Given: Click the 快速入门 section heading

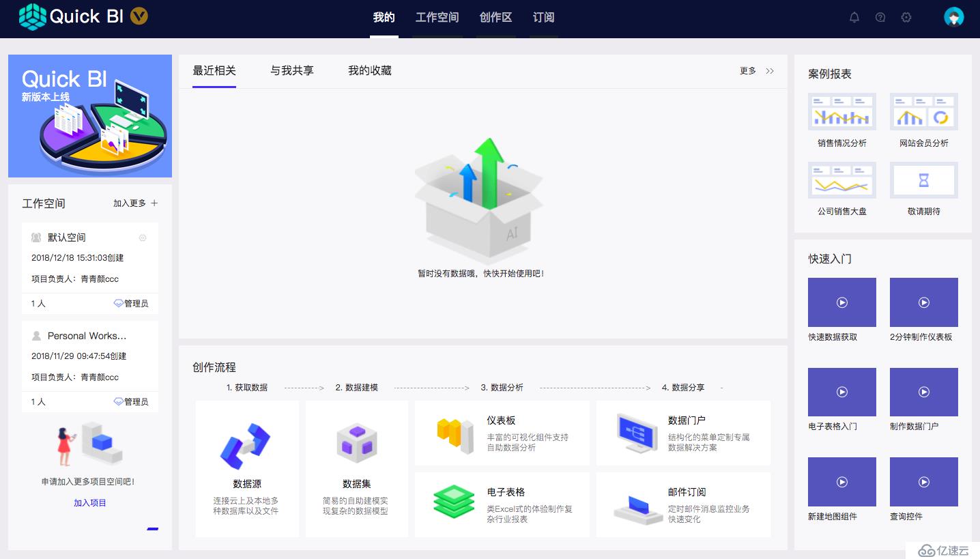Looking at the screenshot, I should pyautogui.click(x=830, y=259).
